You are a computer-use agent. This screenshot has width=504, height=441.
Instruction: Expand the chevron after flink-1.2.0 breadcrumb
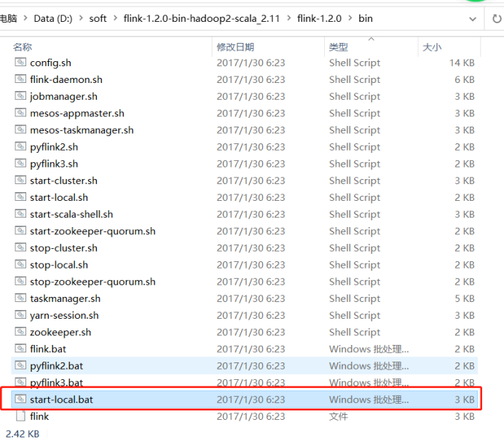(350, 18)
